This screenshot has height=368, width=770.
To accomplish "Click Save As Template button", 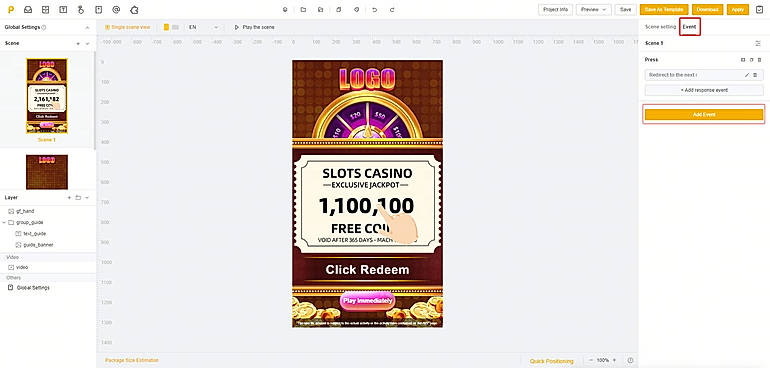I will tap(664, 9).
